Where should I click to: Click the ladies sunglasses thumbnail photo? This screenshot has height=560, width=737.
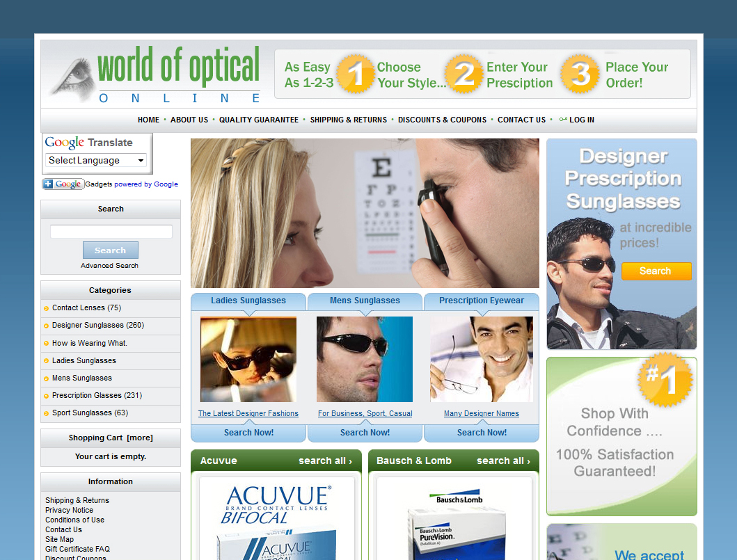coord(248,360)
